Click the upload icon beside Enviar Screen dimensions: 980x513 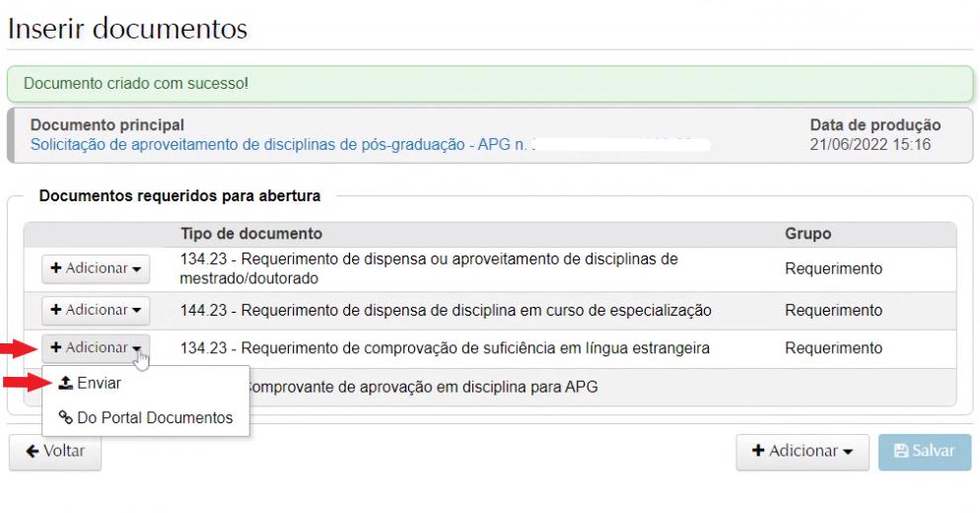pyautogui.click(x=66, y=383)
